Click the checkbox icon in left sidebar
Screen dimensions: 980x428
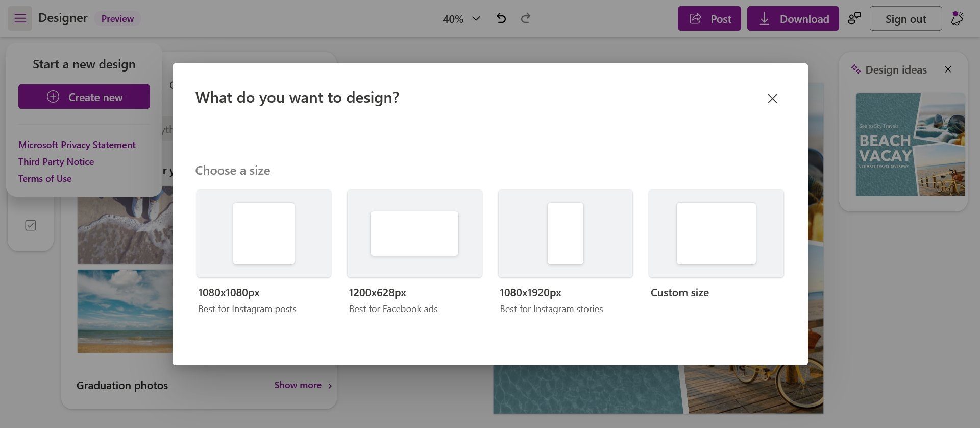31,225
